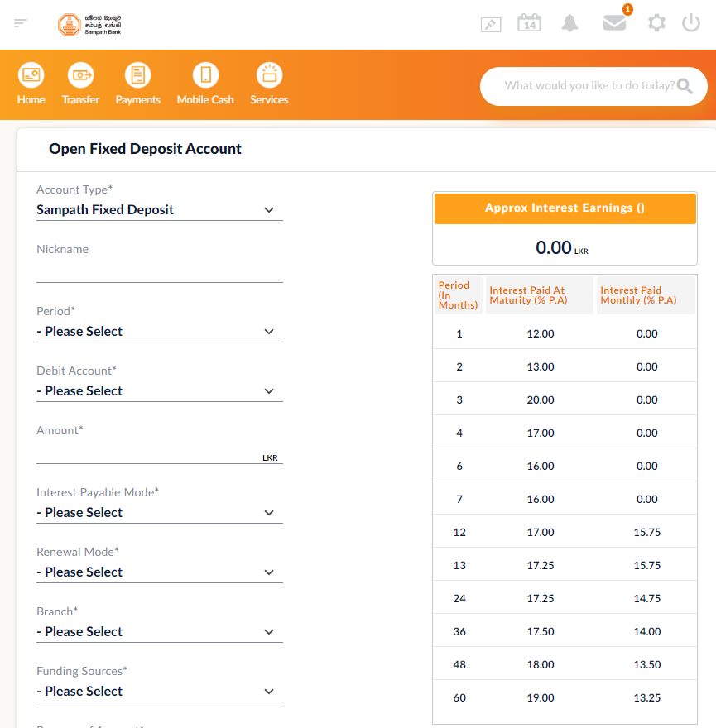The image size is (716, 728).
Task: Open the settings gear
Action: coord(656,23)
